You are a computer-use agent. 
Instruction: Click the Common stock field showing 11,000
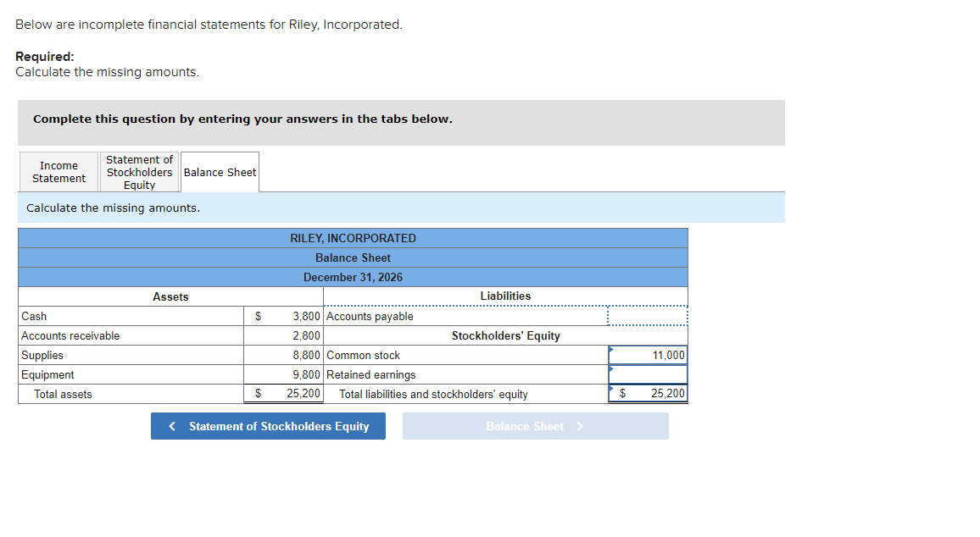648,355
